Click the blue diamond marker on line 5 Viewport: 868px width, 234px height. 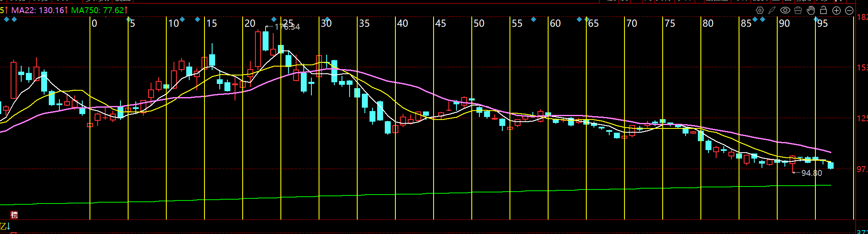tap(129, 19)
